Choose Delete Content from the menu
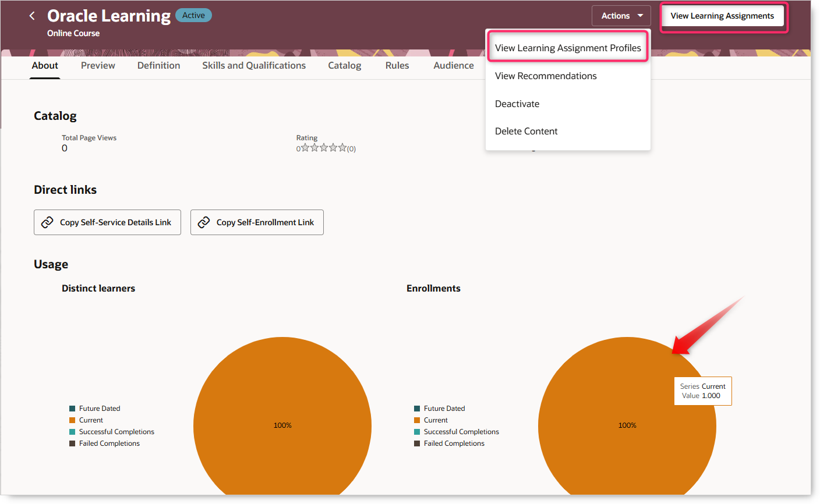 tap(526, 131)
